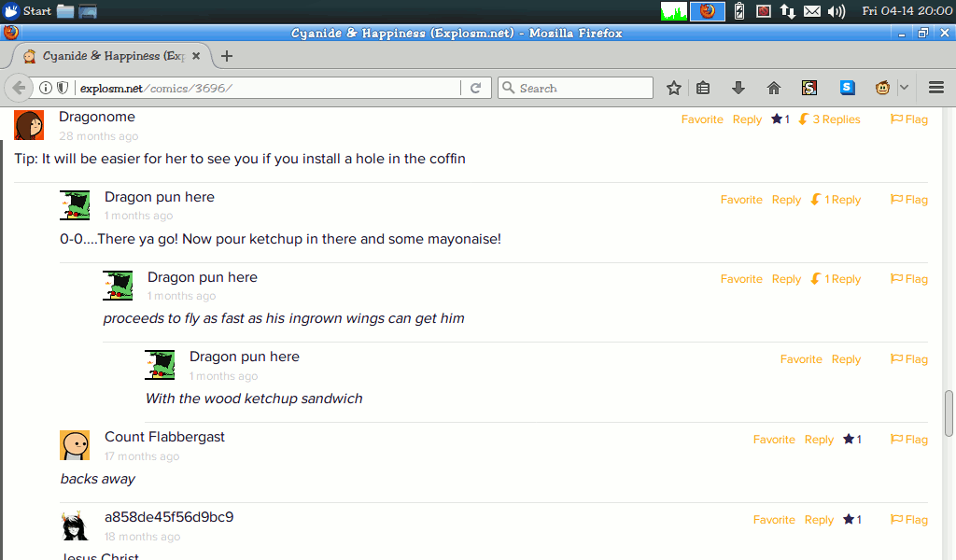Open the downloads arrow icon
Viewport: 956px width, 560px height.
(x=738, y=89)
